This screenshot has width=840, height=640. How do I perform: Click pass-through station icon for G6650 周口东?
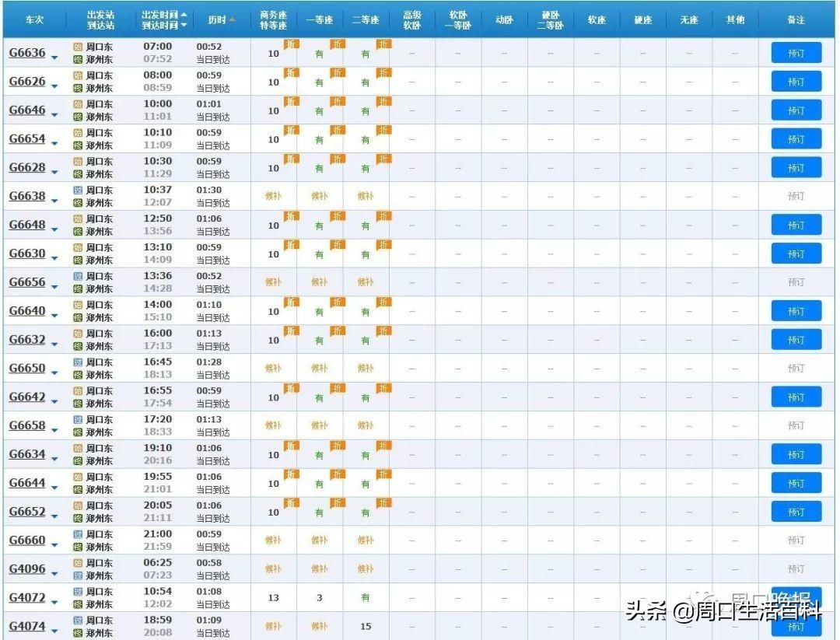tap(78, 362)
